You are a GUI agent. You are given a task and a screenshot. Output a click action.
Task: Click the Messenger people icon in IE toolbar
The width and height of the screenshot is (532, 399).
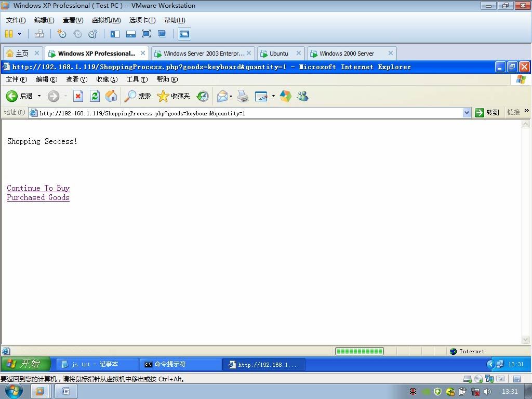302,96
